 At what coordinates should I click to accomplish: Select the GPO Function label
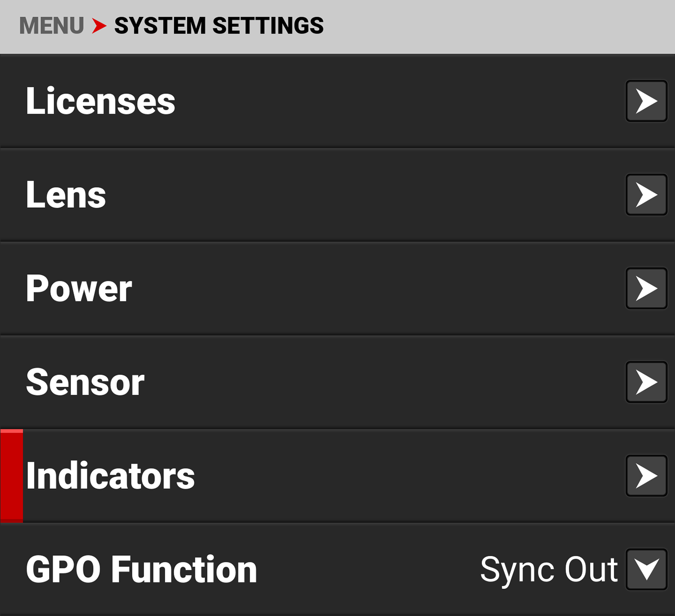coord(141,569)
